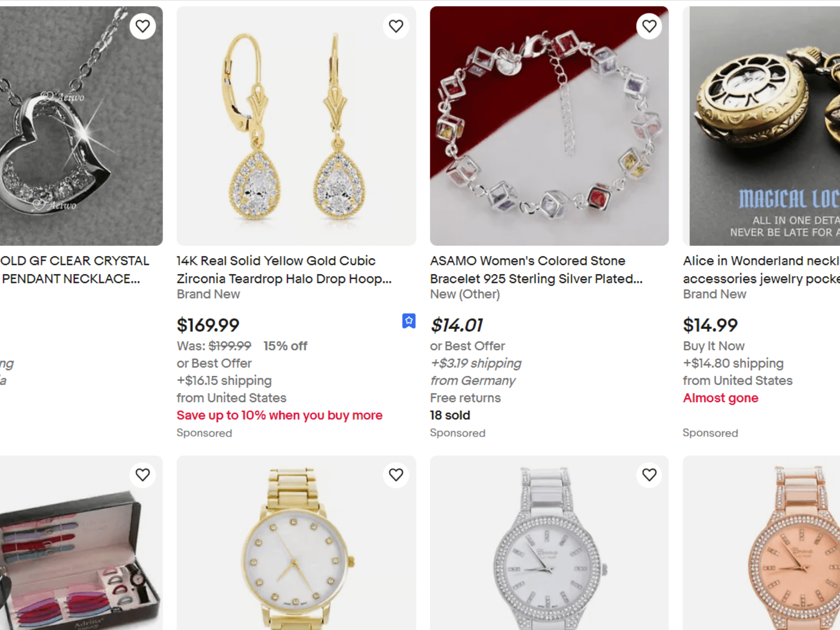Screen dimensions: 840x630
Task: Open the 14K Yellow Gold earrings listing title
Action: (283, 269)
